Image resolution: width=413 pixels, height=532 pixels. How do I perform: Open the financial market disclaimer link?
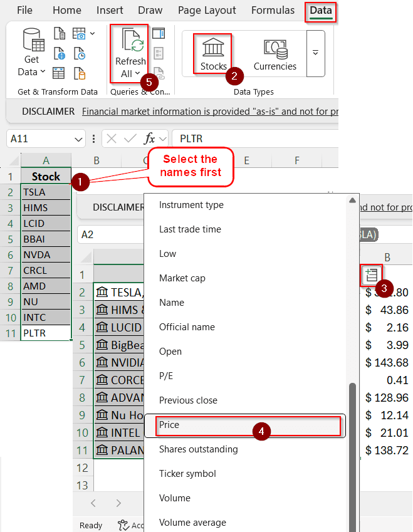tap(210, 112)
